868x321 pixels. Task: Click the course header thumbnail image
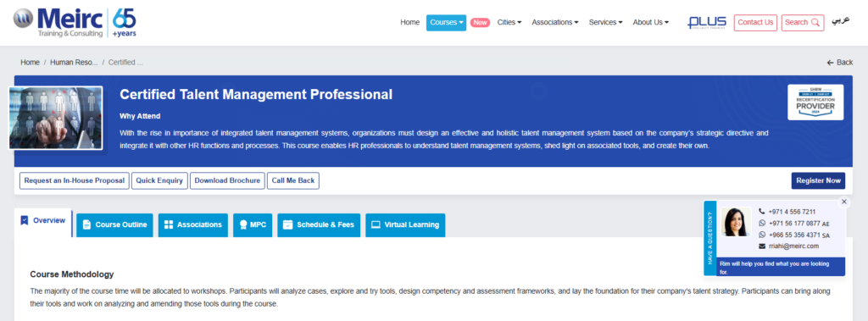tap(56, 118)
